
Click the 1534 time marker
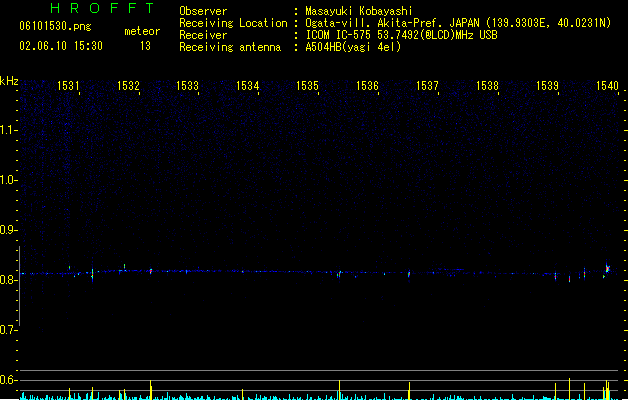pos(248,86)
